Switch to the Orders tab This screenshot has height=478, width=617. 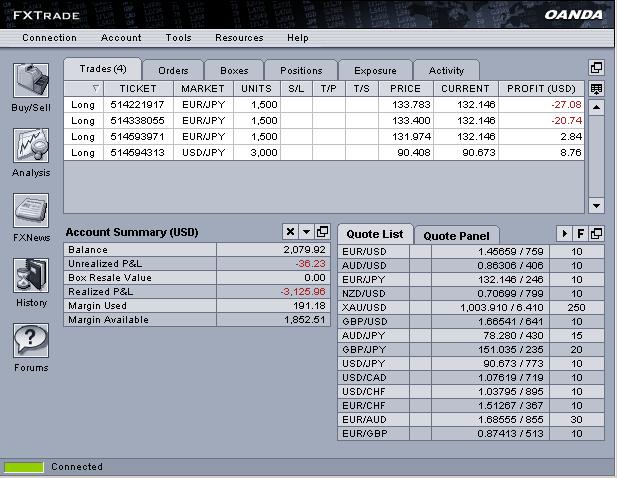(173, 70)
